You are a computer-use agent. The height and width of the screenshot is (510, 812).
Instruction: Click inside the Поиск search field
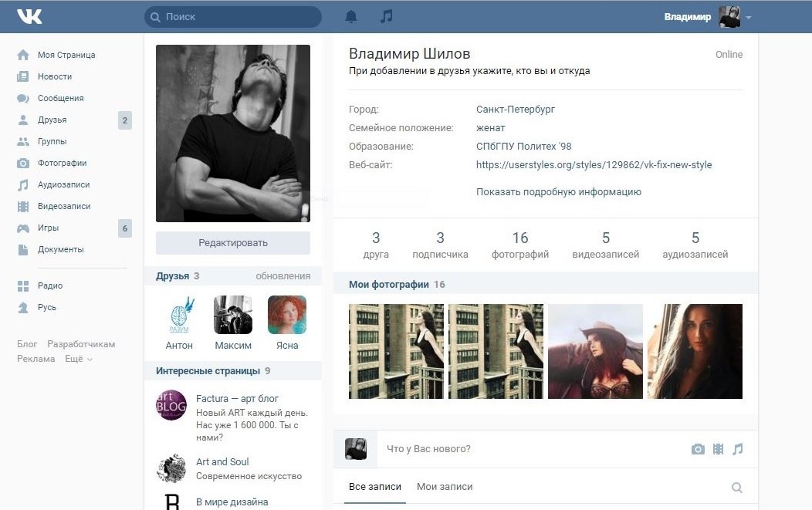(x=233, y=17)
